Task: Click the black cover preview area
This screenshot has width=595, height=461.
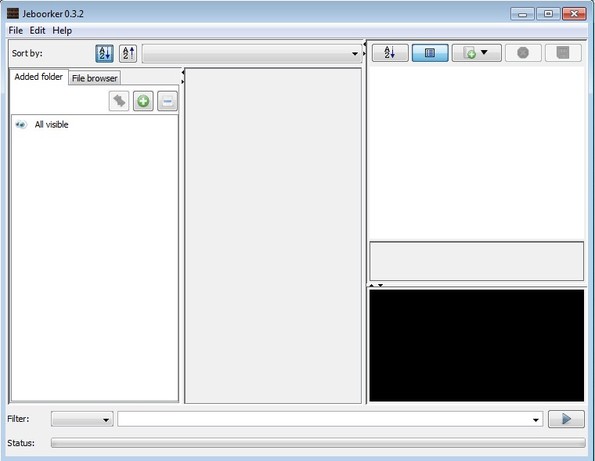Action: tap(477, 345)
